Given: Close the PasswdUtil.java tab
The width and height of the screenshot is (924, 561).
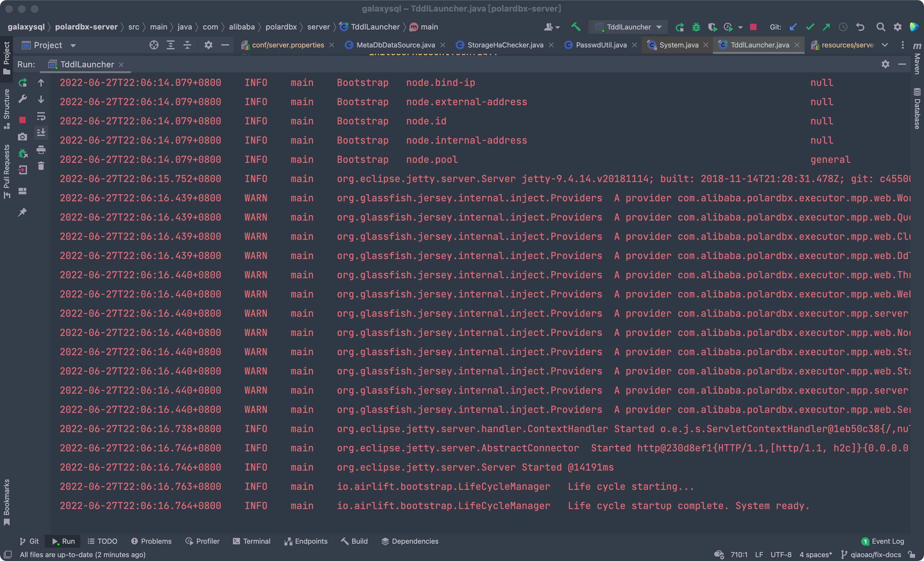Looking at the screenshot, I should (x=635, y=45).
